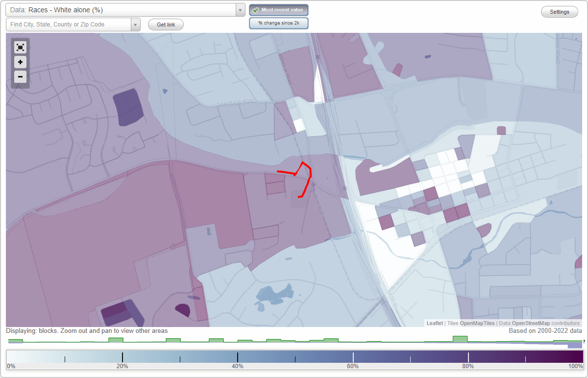Click the 'Based on 2000-2022 data' text

(x=545, y=331)
